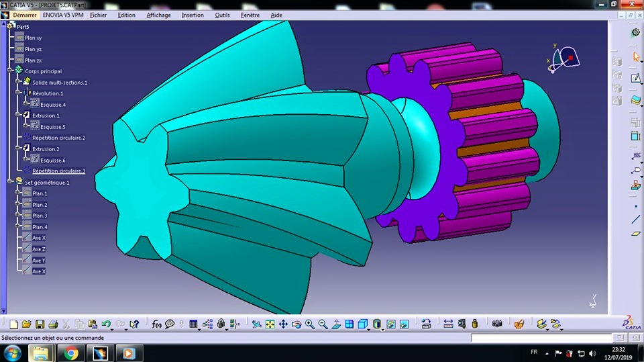Click the Line tool in right toolbar
This screenshot has height=362, width=644.
(636, 220)
